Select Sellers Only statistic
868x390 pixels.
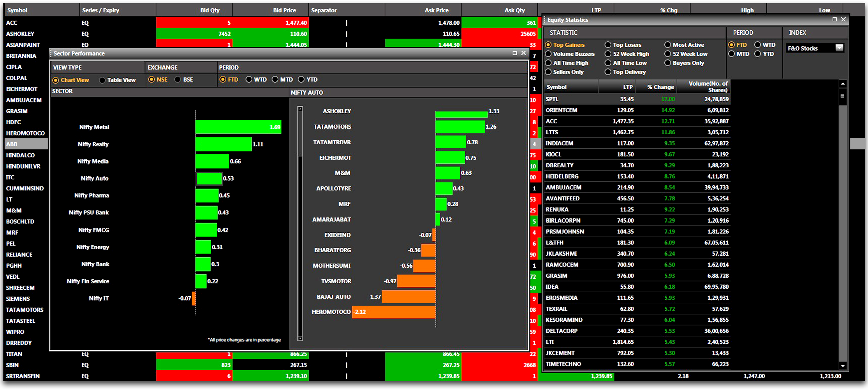click(x=565, y=72)
